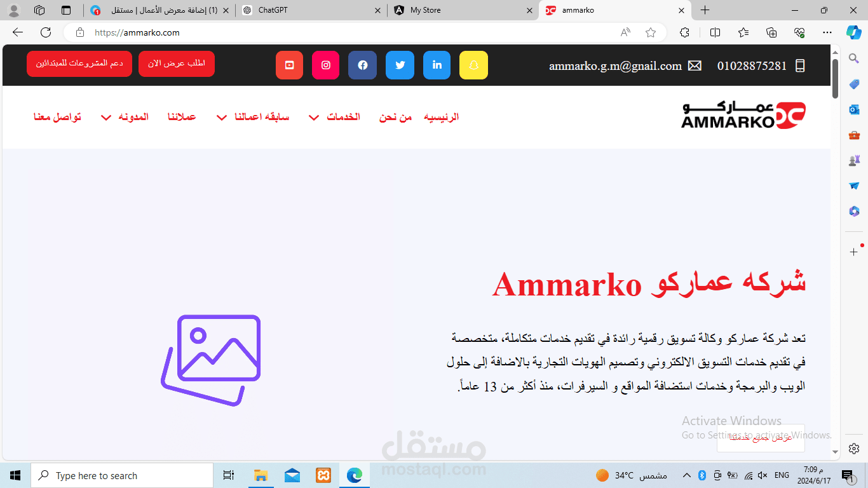Click the ENG language indicator
The width and height of the screenshot is (868, 488).
(782, 475)
